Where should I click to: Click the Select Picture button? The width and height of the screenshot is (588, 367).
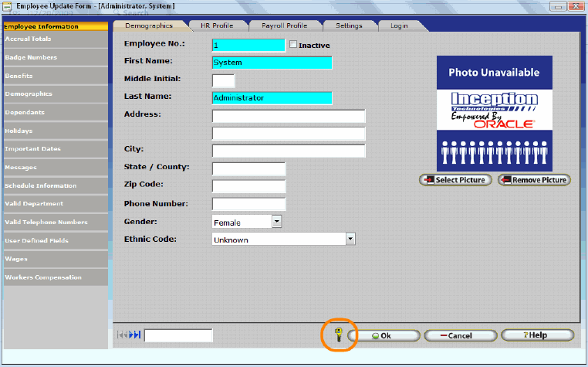(x=454, y=180)
